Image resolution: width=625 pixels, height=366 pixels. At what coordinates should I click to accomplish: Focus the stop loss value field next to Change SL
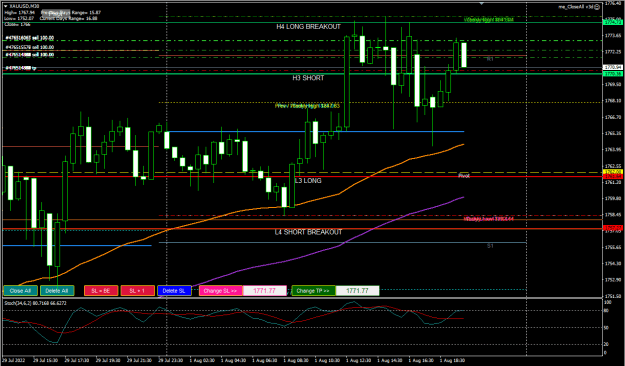265,291
